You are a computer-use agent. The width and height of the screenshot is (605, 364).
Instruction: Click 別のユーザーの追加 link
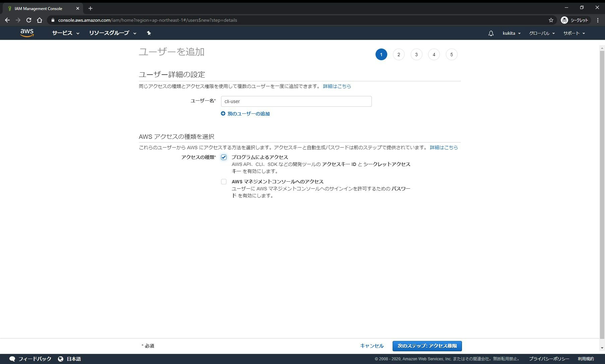[x=249, y=114]
